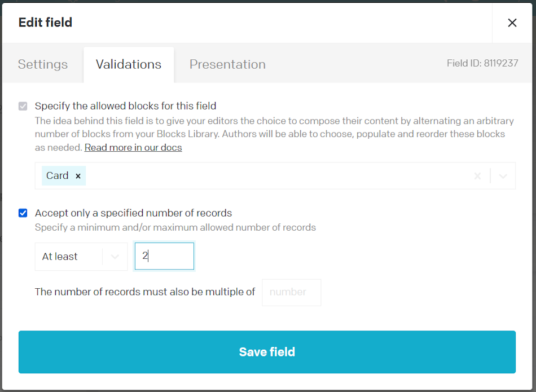Remove the Card block tag

[x=78, y=175]
